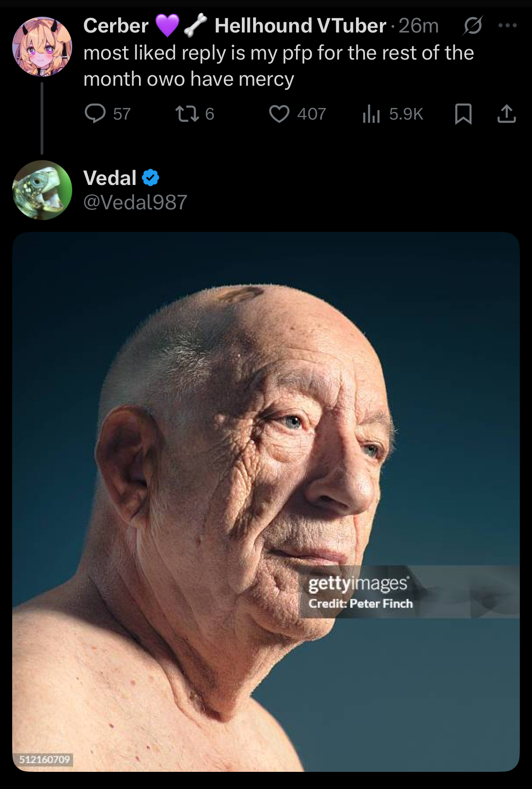Viewport: 532px width, 789px height.
Task: Bookmark Cerber's tweet
Action: [x=463, y=114]
